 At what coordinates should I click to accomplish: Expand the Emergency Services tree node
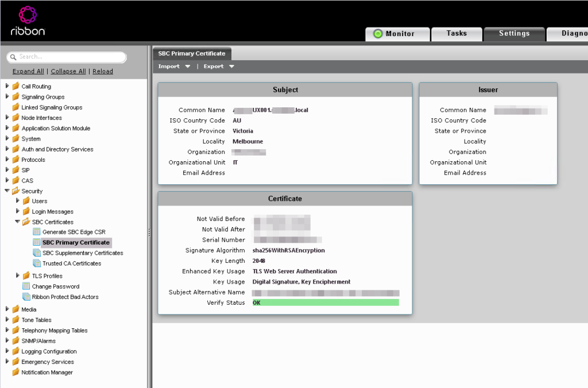click(x=7, y=362)
